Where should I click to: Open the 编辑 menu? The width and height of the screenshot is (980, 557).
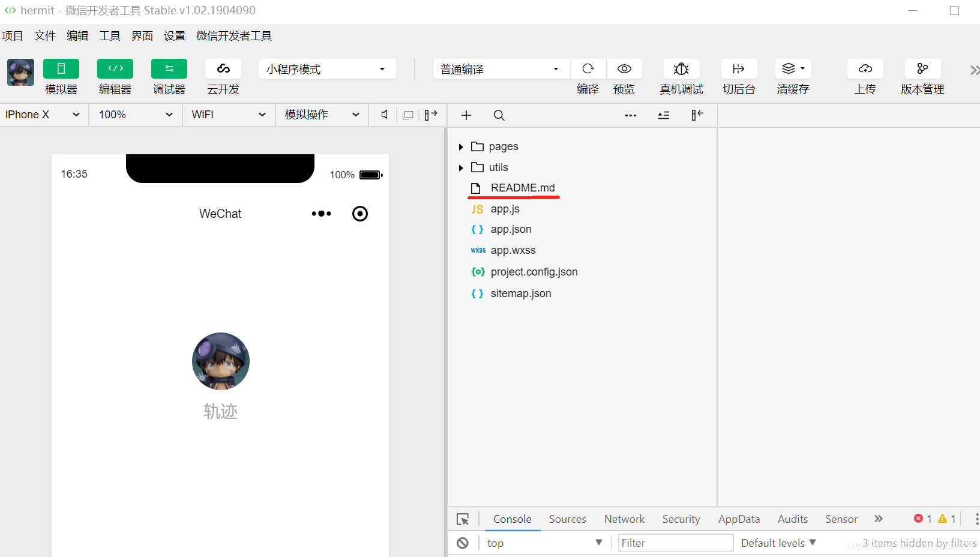pyautogui.click(x=77, y=36)
